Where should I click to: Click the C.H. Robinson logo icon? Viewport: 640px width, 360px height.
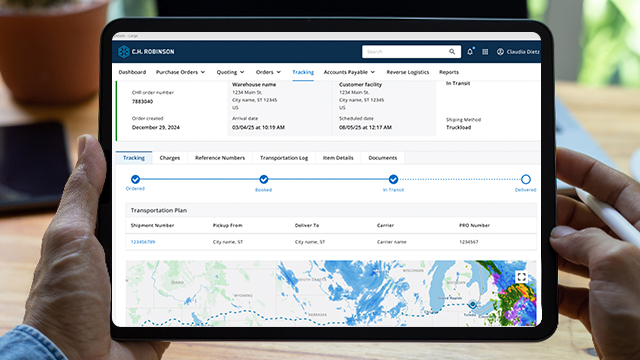click(x=124, y=51)
